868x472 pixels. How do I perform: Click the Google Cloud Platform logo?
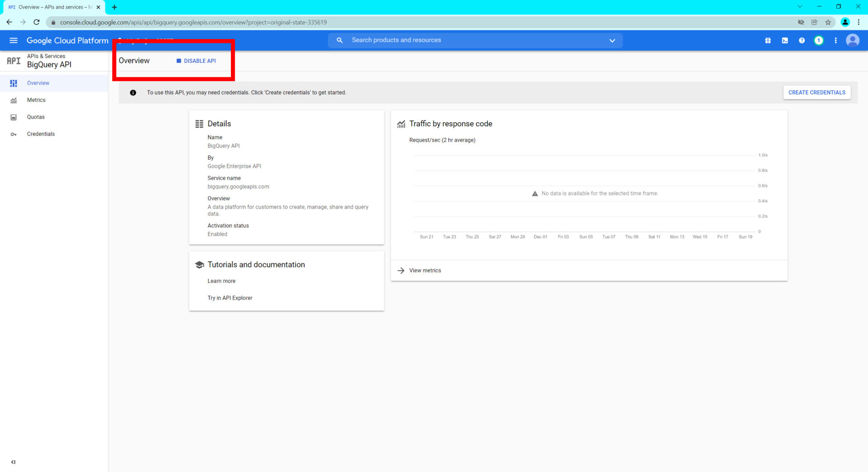click(67, 40)
